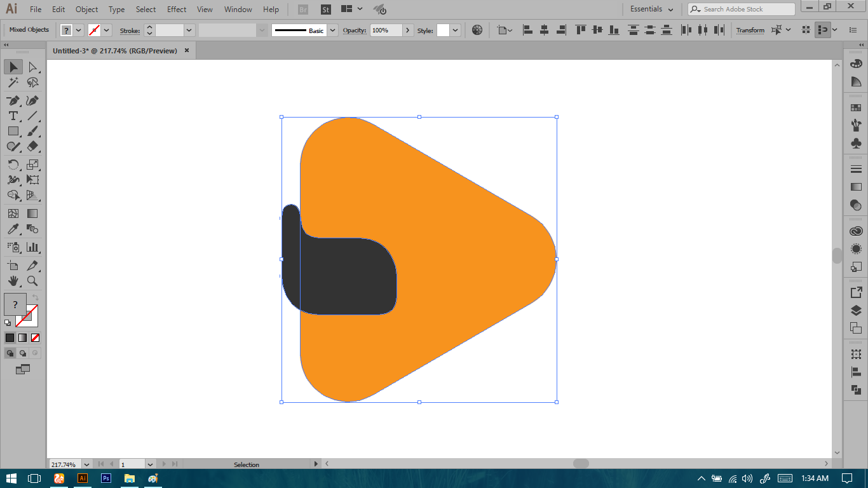Image resolution: width=868 pixels, height=488 pixels.
Task: Activate the Zoom tool
Action: pyautogui.click(x=32, y=281)
